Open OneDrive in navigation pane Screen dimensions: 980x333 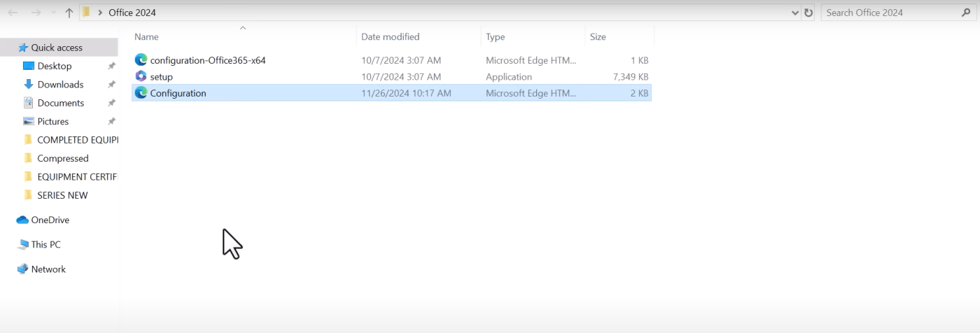tap(50, 220)
